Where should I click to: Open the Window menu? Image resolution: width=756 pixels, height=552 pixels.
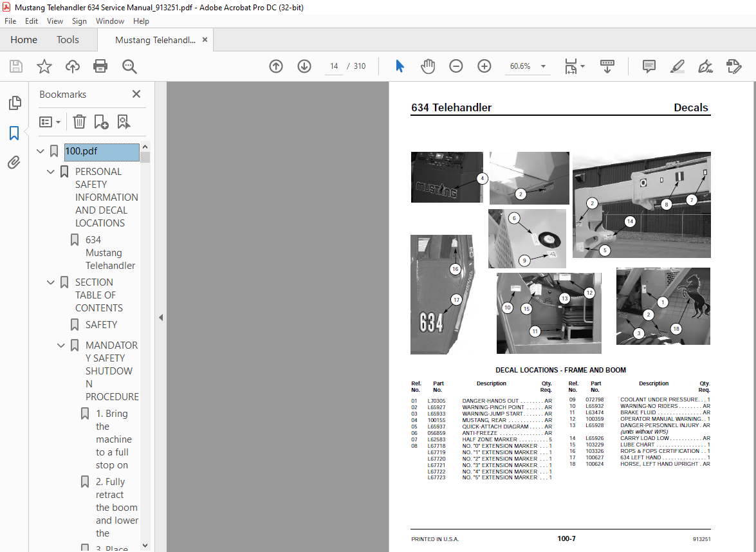109,21
